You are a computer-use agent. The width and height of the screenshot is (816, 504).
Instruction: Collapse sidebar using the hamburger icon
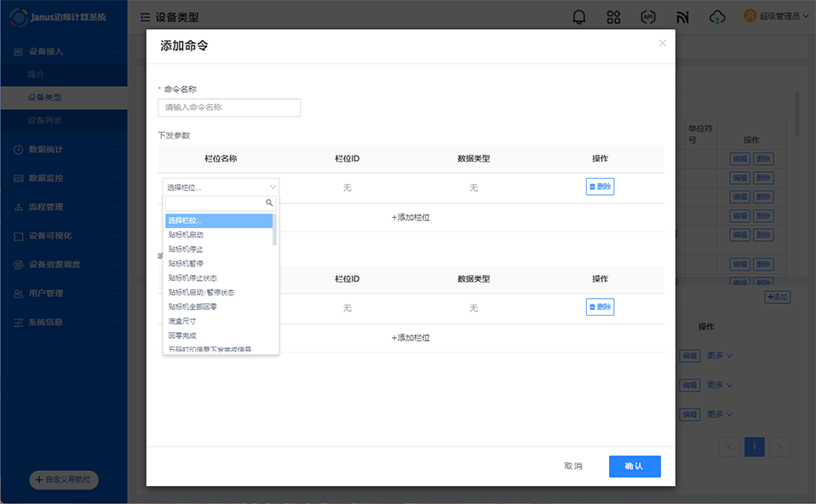point(145,17)
